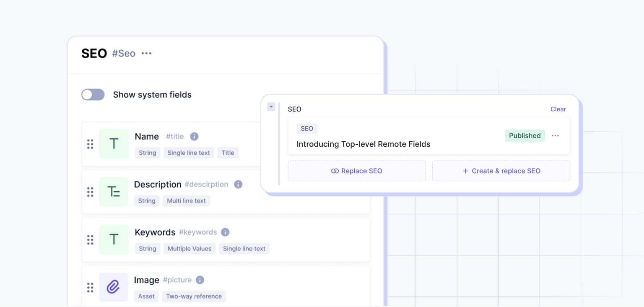Click the Multiple Values tag
Viewport: 644px width, 307px height.
click(190, 249)
